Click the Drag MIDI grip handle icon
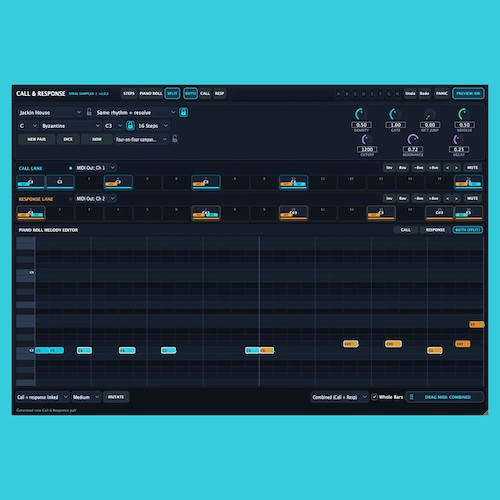 (412, 397)
